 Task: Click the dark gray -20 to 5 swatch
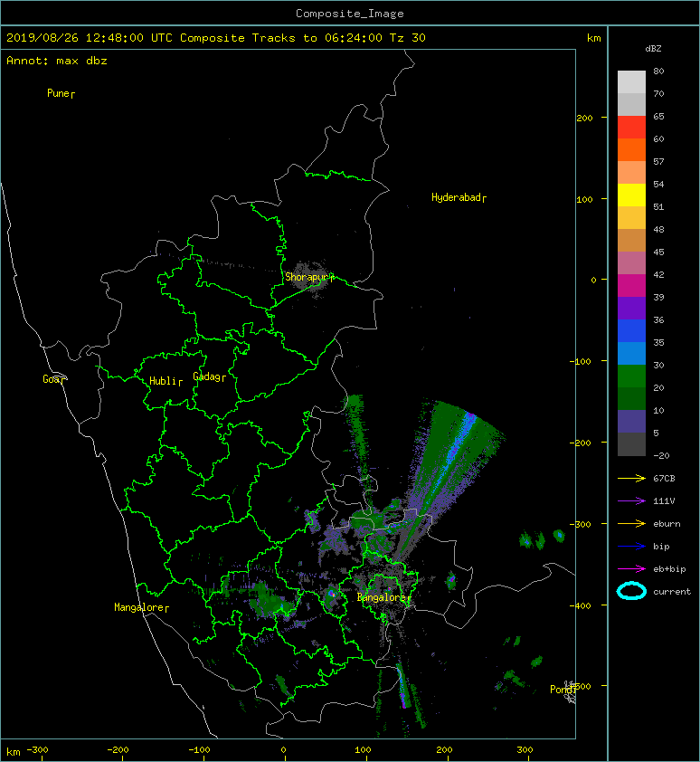pyautogui.click(x=631, y=443)
